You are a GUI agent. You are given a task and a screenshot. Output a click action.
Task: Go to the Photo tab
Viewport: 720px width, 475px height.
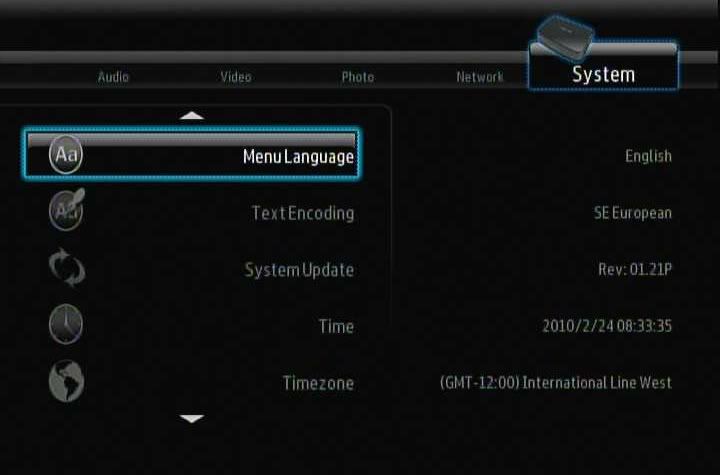(357, 77)
